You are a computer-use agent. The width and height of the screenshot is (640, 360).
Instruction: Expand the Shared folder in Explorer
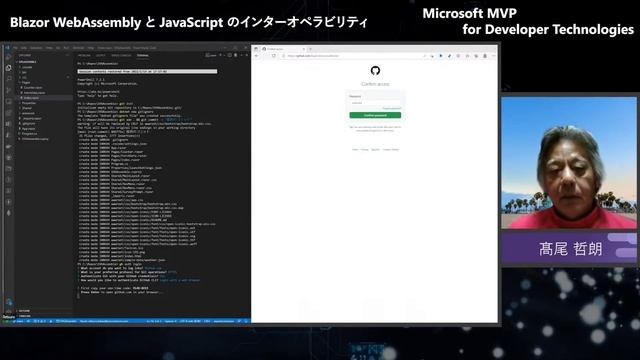(x=27, y=108)
